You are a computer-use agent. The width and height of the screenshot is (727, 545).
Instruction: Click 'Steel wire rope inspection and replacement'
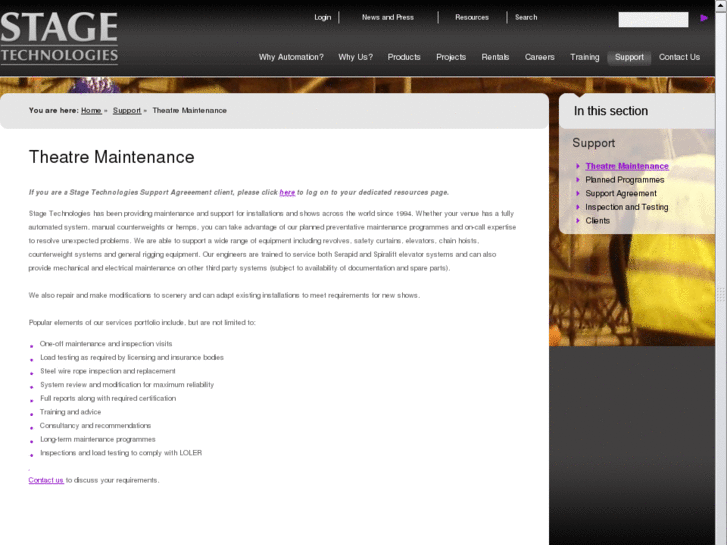point(108,371)
